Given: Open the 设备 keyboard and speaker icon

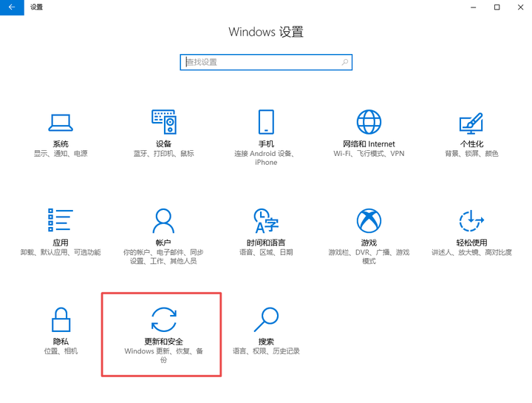Looking at the screenshot, I should pos(163,121).
